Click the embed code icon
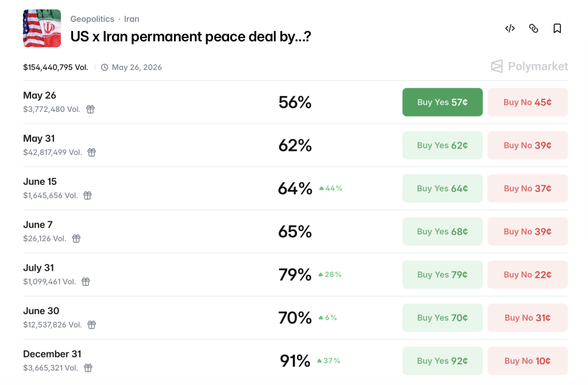This screenshot has height=385, width=588. (510, 29)
